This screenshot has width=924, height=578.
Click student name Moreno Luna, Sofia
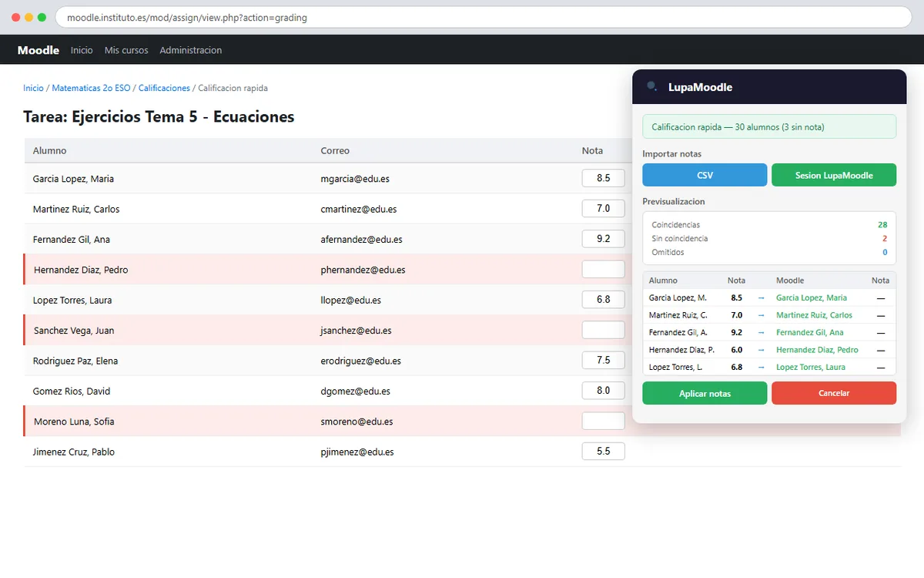(74, 422)
